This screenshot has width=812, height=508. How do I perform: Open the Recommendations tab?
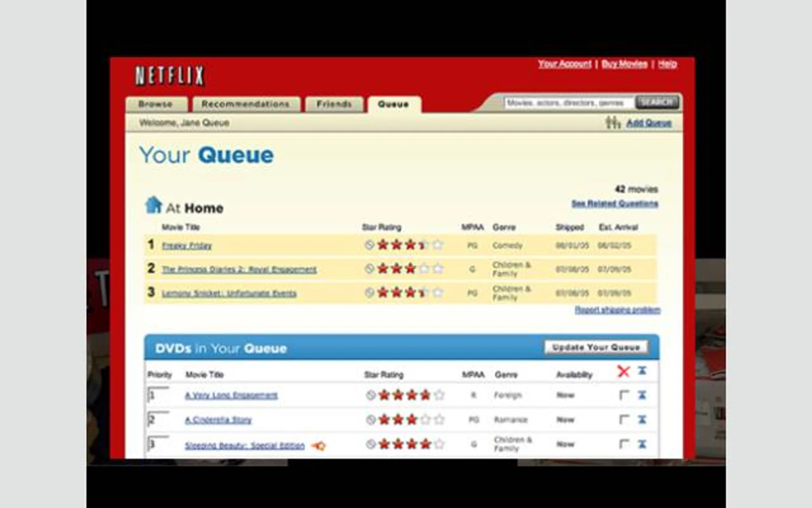tap(246, 104)
